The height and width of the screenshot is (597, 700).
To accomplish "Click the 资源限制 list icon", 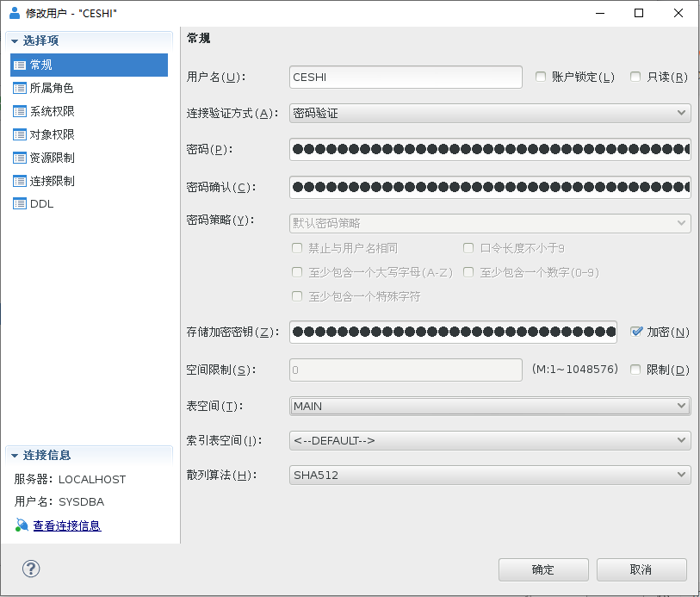I will click(20, 158).
